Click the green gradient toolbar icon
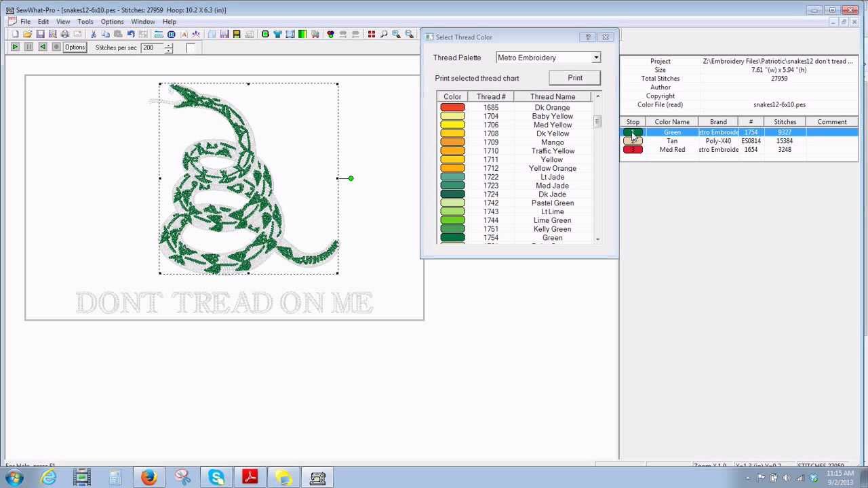 coord(302,34)
